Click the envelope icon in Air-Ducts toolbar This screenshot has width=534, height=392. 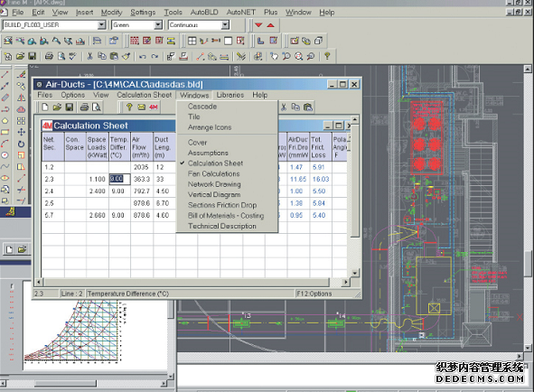coord(141,107)
